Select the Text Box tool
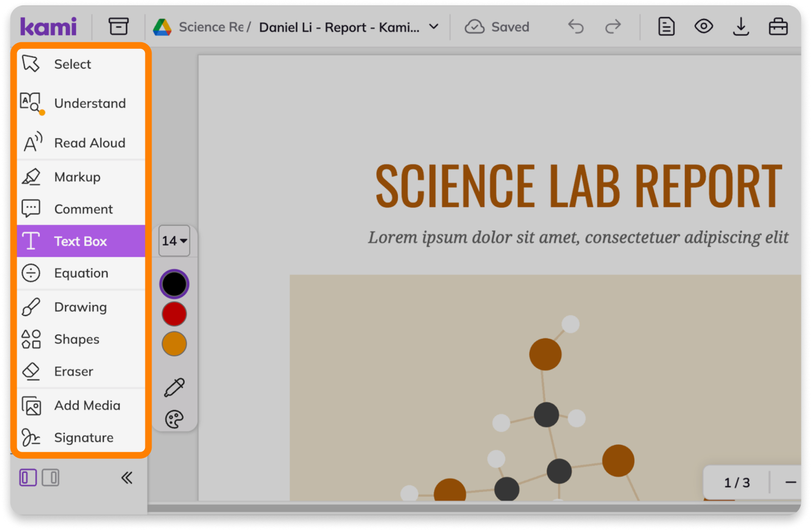The width and height of the screenshot is (812, 531). pos(81,241)
